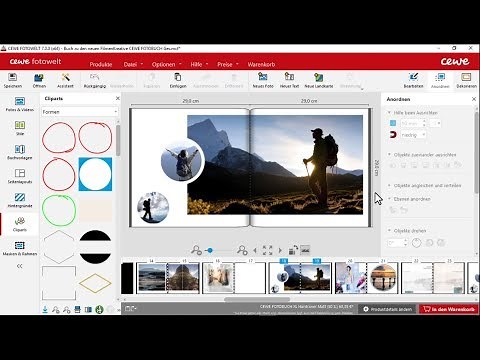This screenshot has width=480, height=360.
Task: Select the gold diamond outline clipart
Action: coord(95,283)
